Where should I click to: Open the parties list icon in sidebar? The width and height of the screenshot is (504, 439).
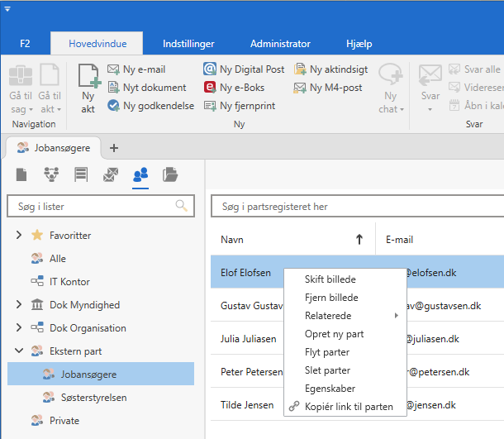pos(140,174)
